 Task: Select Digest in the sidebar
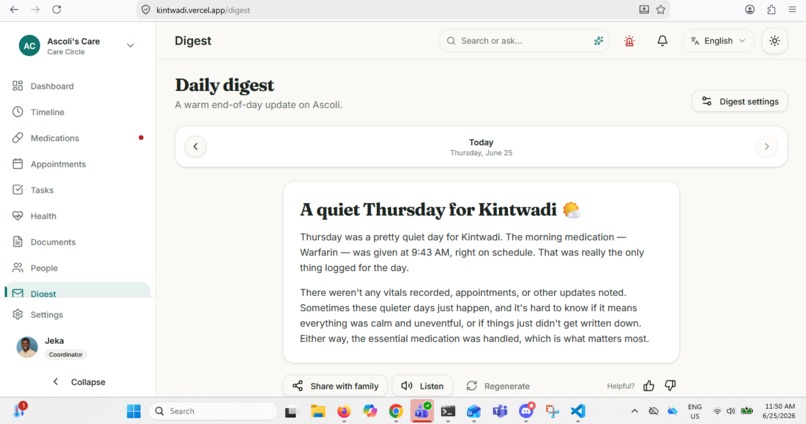(x=77, y=291)
